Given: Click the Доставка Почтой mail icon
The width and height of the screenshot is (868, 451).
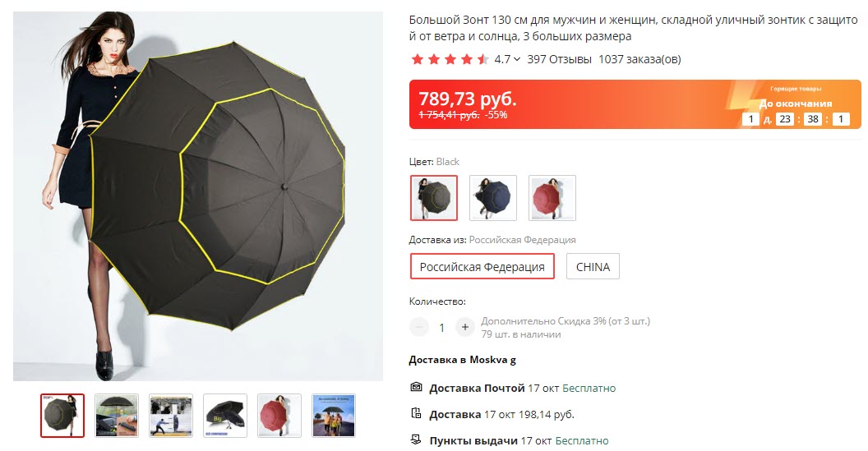Looking at the screenshot, I should click(x=416, y=388).
